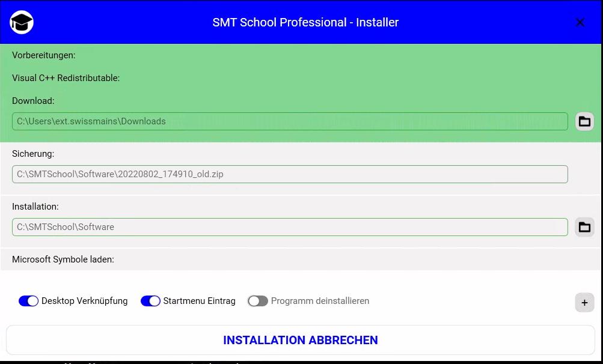Click the Installation section label
Screen dimensions: 603x364
(35, 207)
